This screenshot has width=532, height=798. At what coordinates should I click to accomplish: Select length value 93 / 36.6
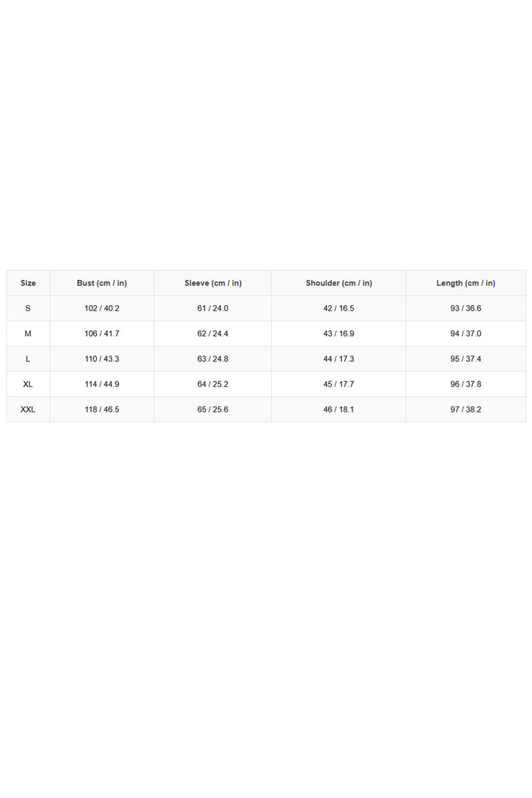[465, 308]
